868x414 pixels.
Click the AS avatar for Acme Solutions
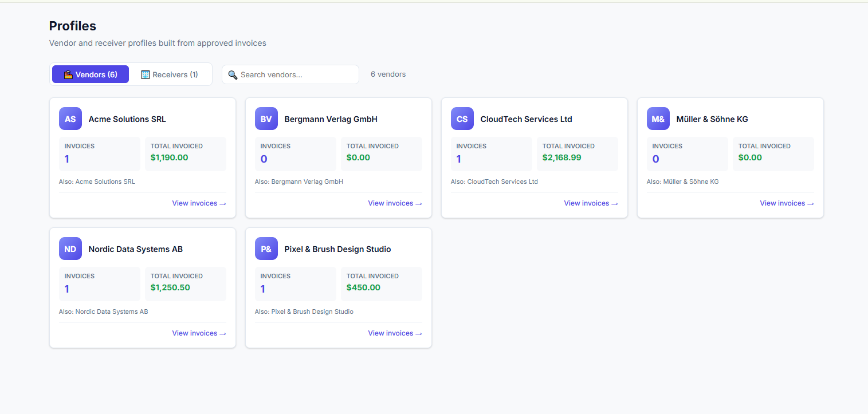(70, 119)
